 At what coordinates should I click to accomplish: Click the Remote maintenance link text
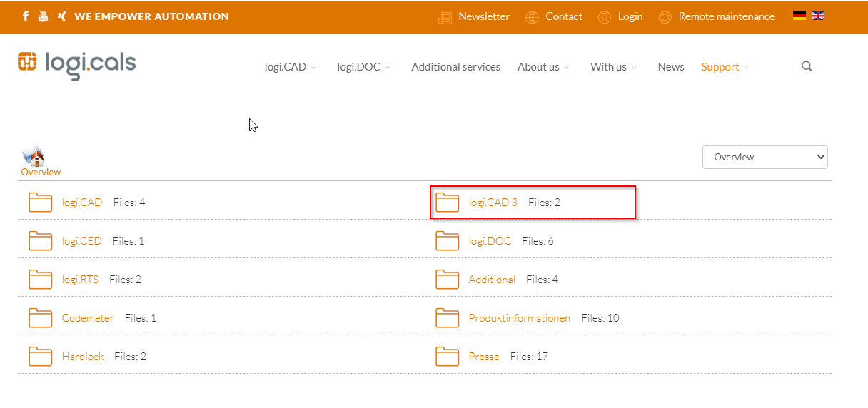point(727,16)
